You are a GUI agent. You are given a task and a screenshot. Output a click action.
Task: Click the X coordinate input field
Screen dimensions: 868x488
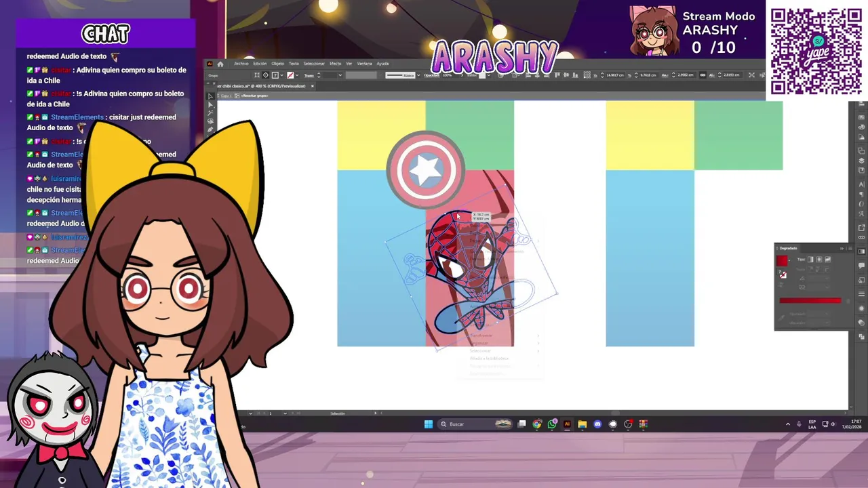[615, 75]
